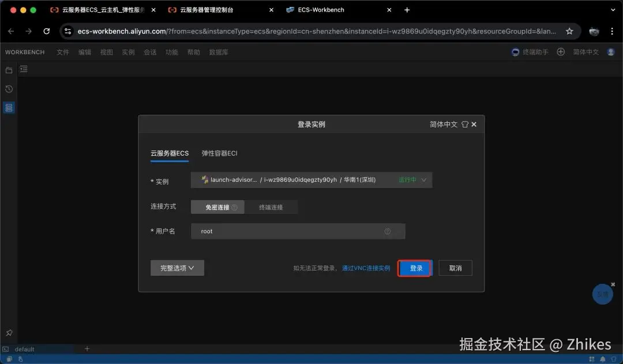Open the user avatar icon in the header
Viewport: 623px width, 364px height.
(x=611, y=52)
